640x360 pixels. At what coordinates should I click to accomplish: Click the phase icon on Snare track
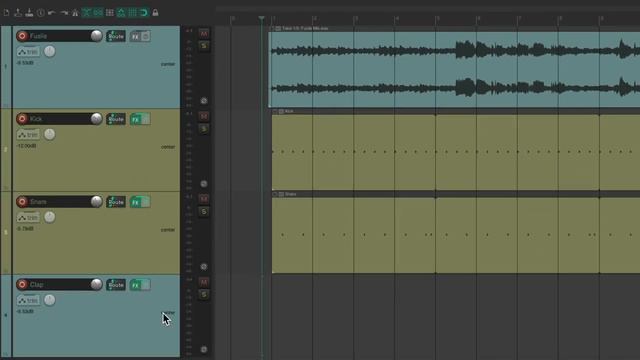[x=204, y=267]
